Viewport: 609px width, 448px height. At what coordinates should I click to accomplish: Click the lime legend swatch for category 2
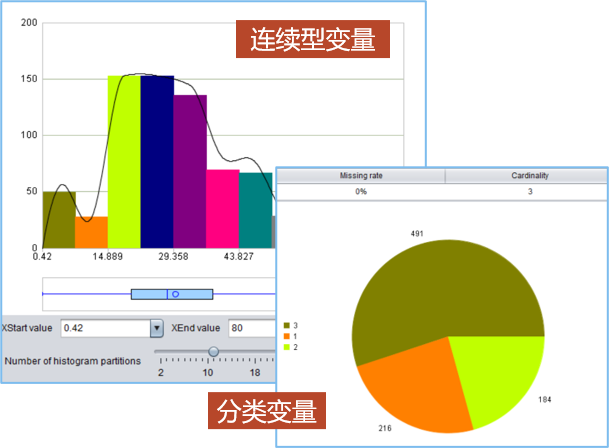coord(287,347)
